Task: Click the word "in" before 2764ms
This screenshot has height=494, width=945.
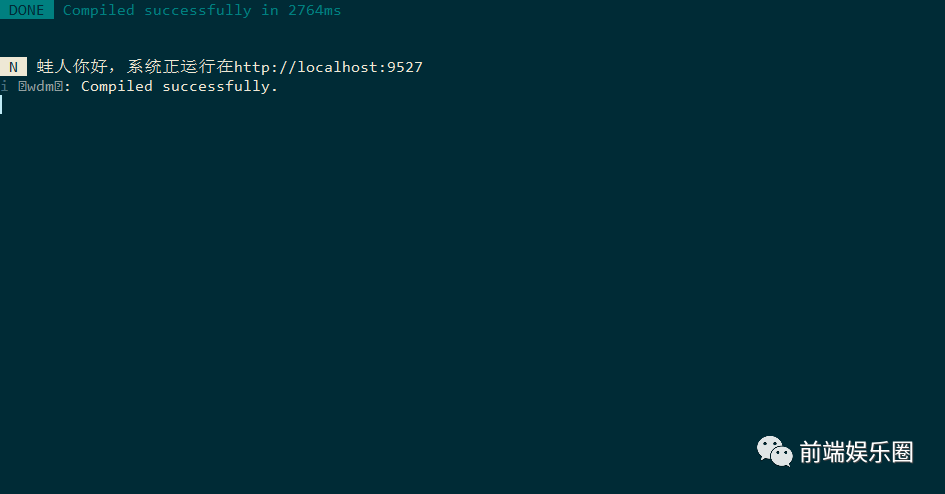Action: 270,10
